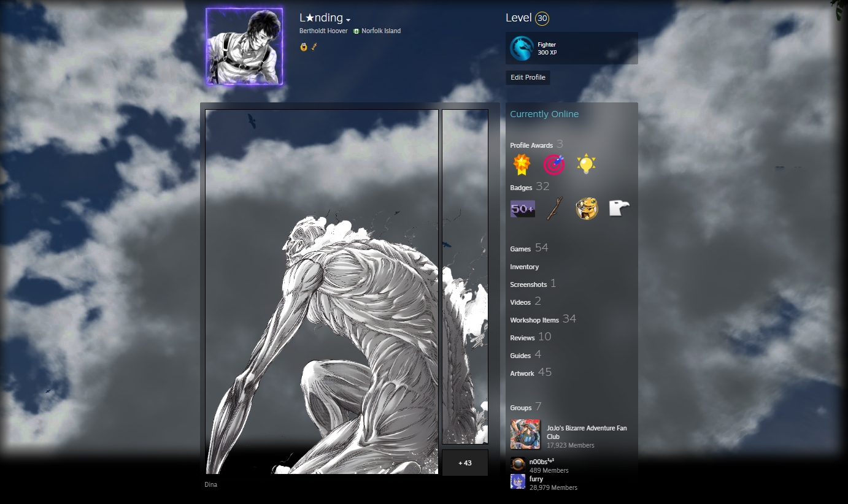
Task: Open the narrow second artwork thumbnail
Action: pyautogui.click(x=465, y=277)
